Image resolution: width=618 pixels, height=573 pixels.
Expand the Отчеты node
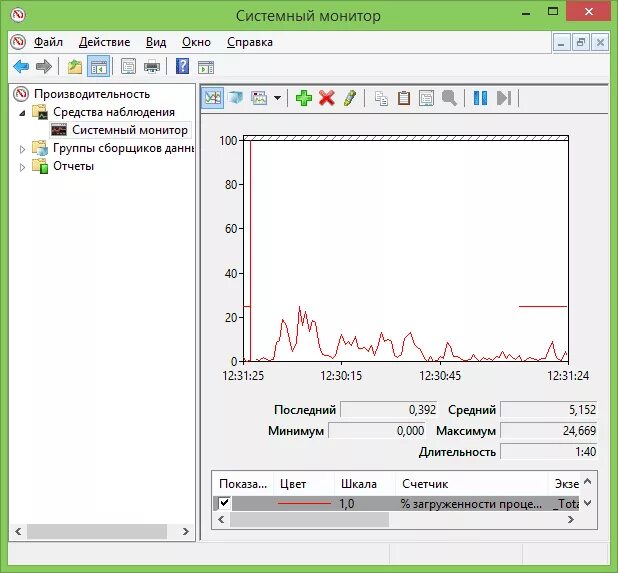22,167
